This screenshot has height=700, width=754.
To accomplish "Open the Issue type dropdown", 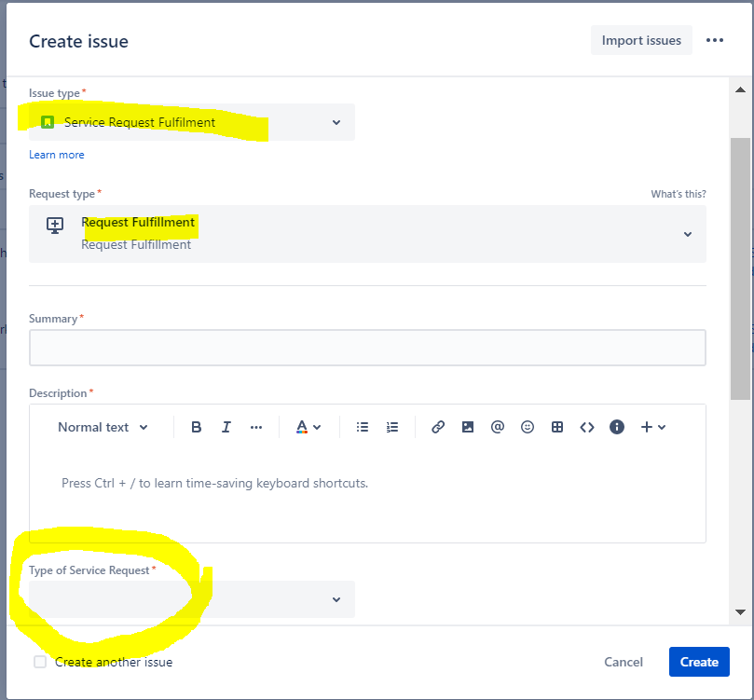I will point(192,122).
